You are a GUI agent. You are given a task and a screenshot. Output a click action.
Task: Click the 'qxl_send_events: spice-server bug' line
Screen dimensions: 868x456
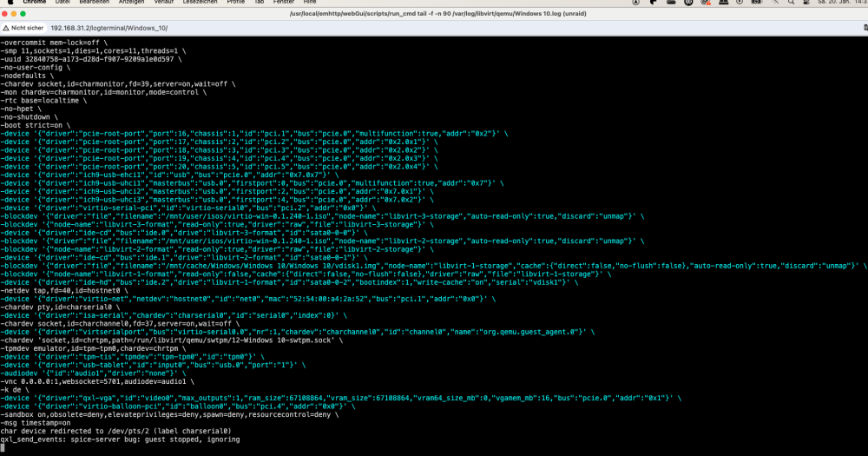pyautogui.click(x=120, y=439)
